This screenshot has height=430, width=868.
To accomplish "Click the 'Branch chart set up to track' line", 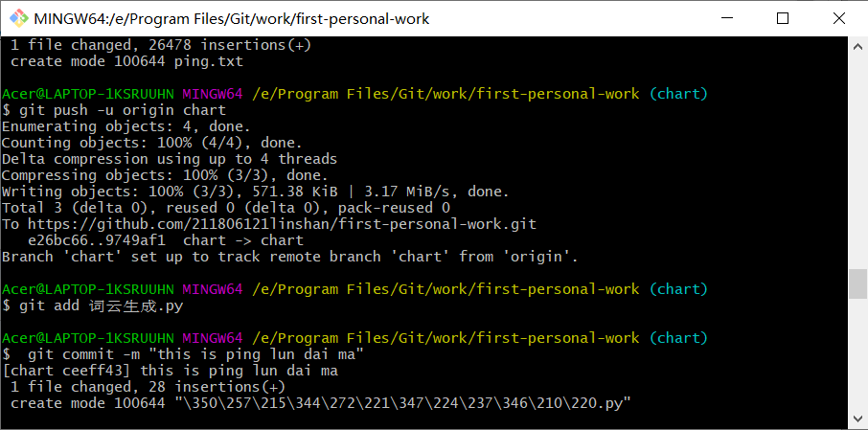I will 290,257.
